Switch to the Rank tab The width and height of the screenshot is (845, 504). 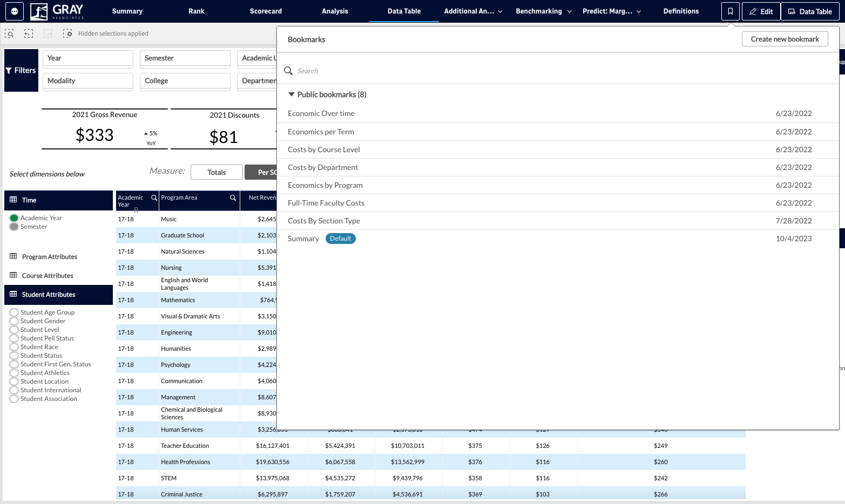(197, 11)
